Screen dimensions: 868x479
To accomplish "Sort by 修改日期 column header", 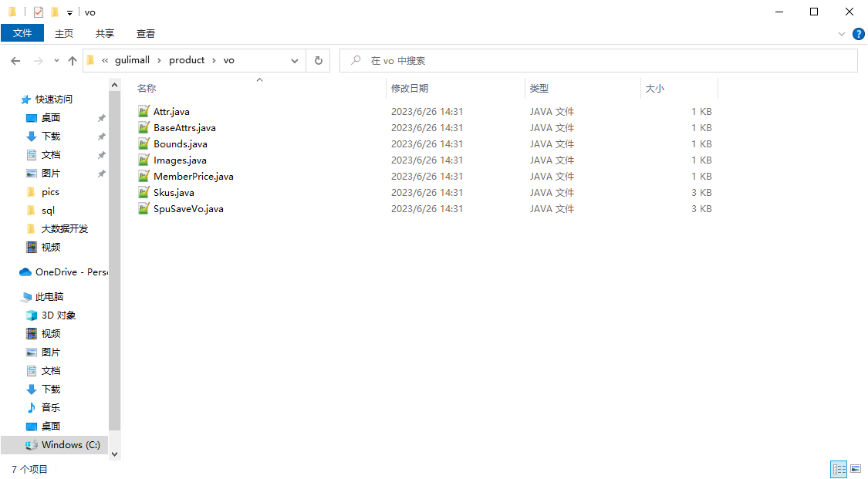I will pyautogui.click(x=410, y=89).
